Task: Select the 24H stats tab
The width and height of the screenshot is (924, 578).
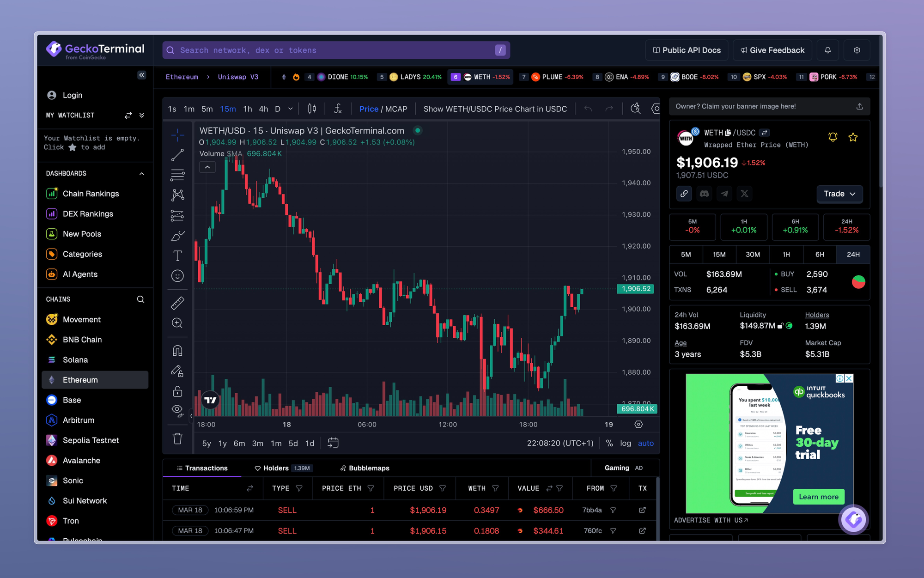Action: click(x=853, y=255)
